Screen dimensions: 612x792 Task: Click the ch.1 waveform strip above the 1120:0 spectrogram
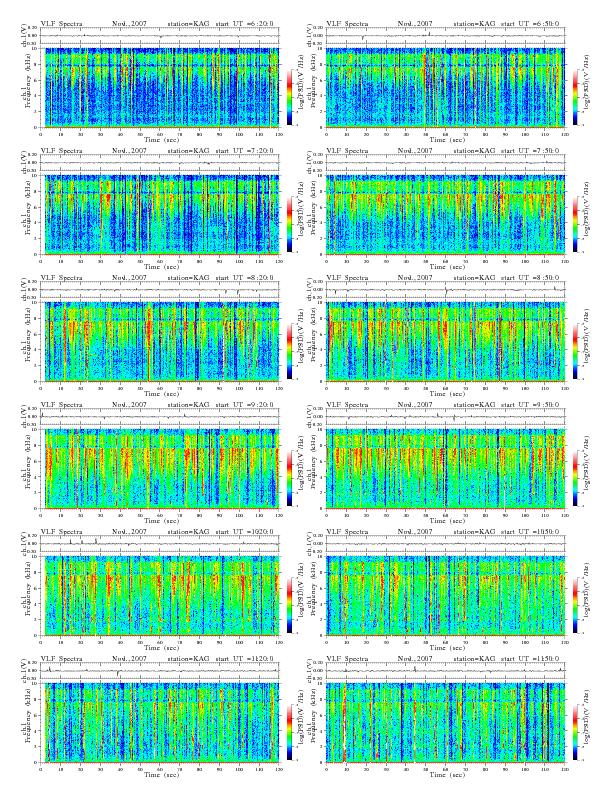(160, 671)
